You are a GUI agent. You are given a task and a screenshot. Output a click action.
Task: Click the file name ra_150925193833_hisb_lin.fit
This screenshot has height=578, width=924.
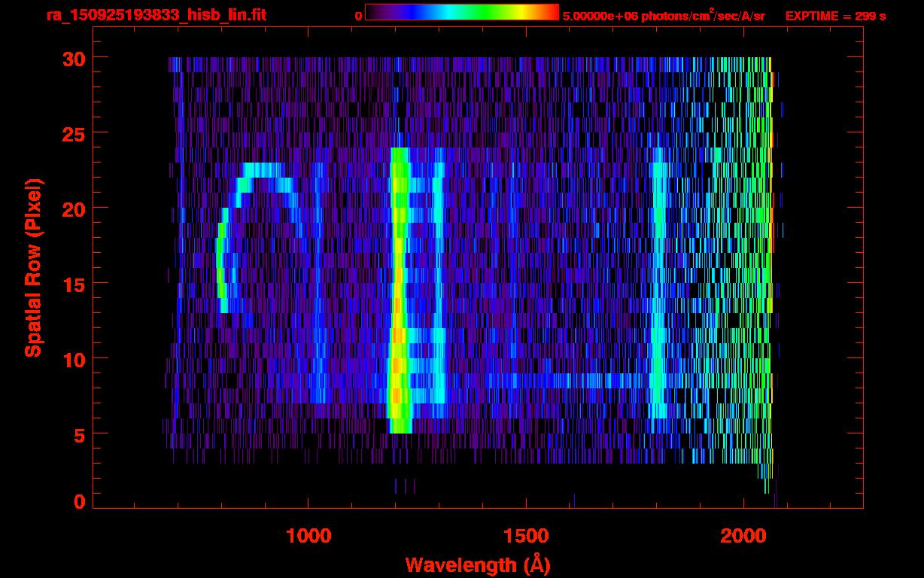click(x=156, y=15)
